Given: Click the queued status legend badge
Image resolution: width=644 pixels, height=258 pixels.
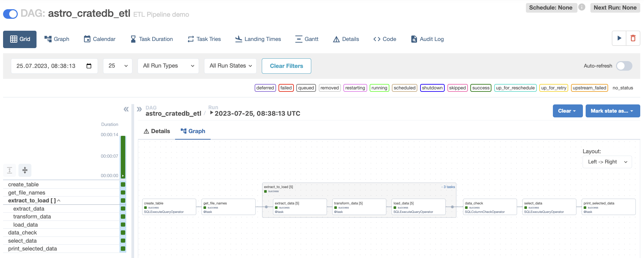Looking at the screenshot, I should coord(306,88).
